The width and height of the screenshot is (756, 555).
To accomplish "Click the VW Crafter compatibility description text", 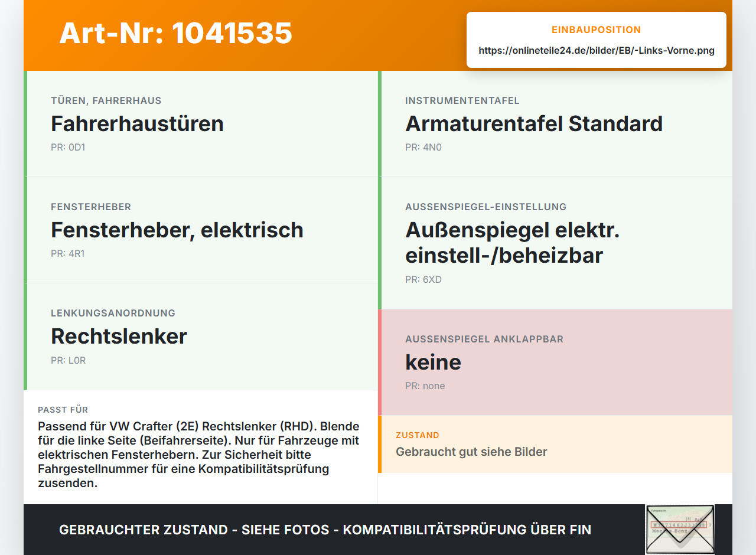I will point(199,455).
